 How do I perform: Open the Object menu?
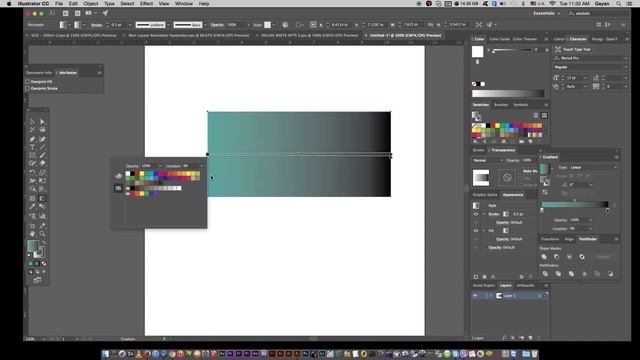(91, 4)
